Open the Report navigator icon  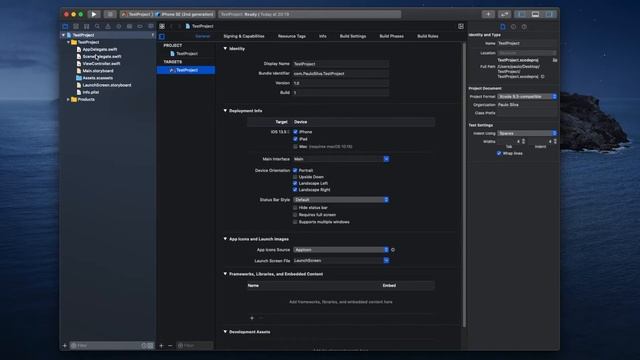point(151,26)
